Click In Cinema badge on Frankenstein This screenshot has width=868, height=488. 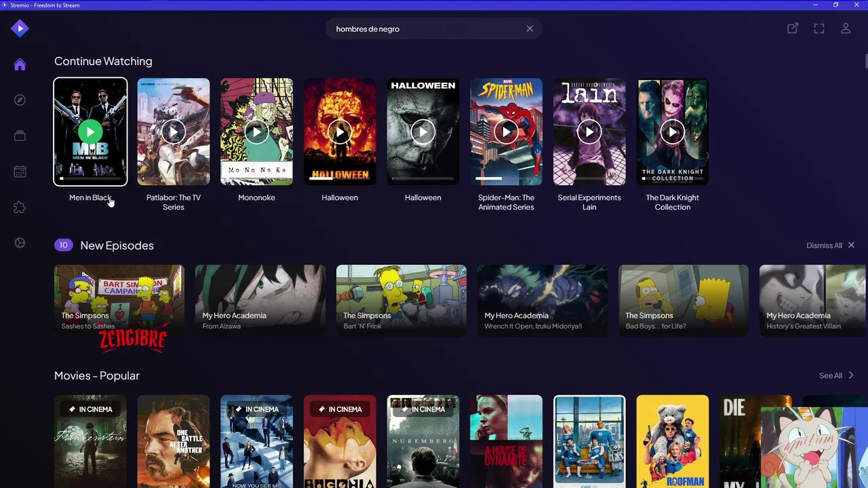tap(90, 409)
